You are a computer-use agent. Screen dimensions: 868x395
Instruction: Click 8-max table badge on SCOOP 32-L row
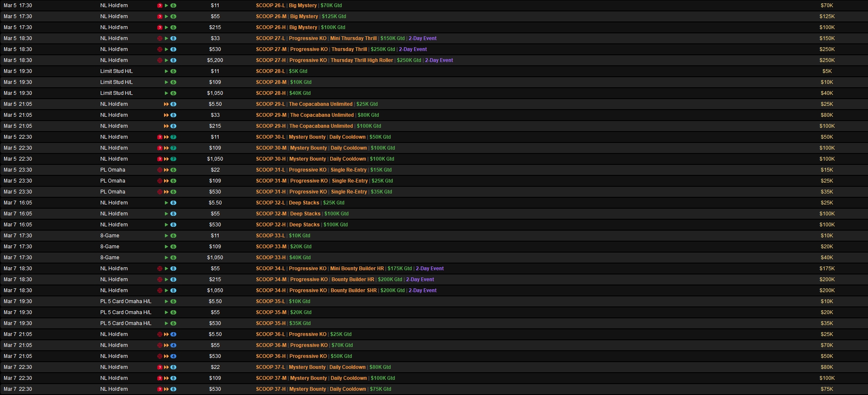click(173, 203)
